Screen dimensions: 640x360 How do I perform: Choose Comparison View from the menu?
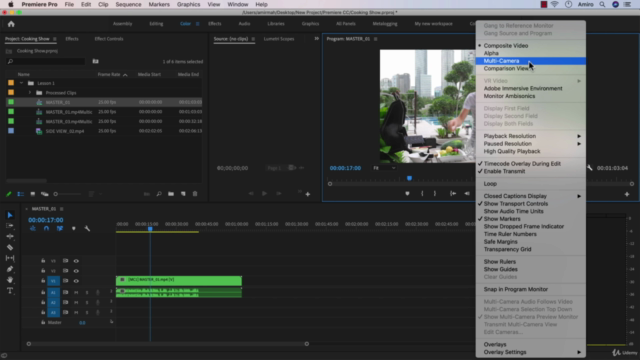(x=531, y=69)
